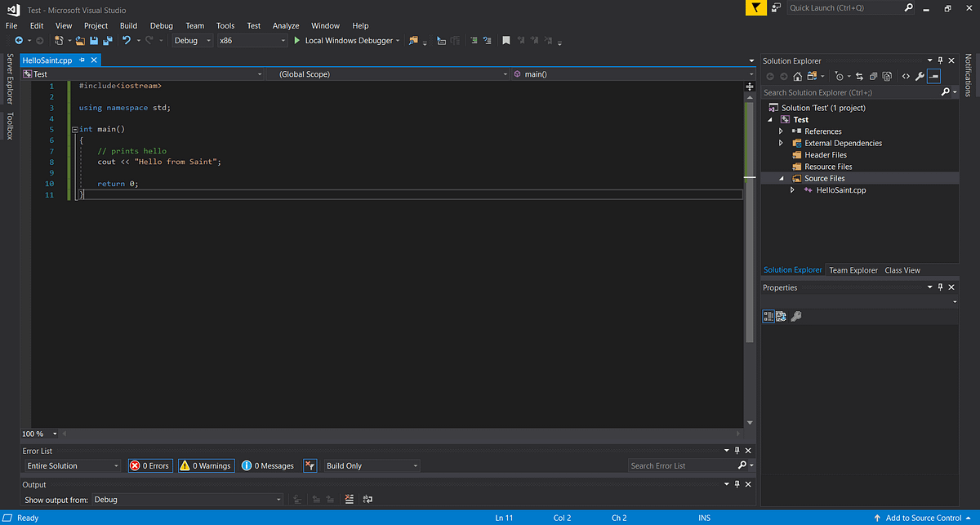The width and height of the screenshot is (980, 525).
Task: Expand External Dependencies in the tree
Action: pos(781,142)
